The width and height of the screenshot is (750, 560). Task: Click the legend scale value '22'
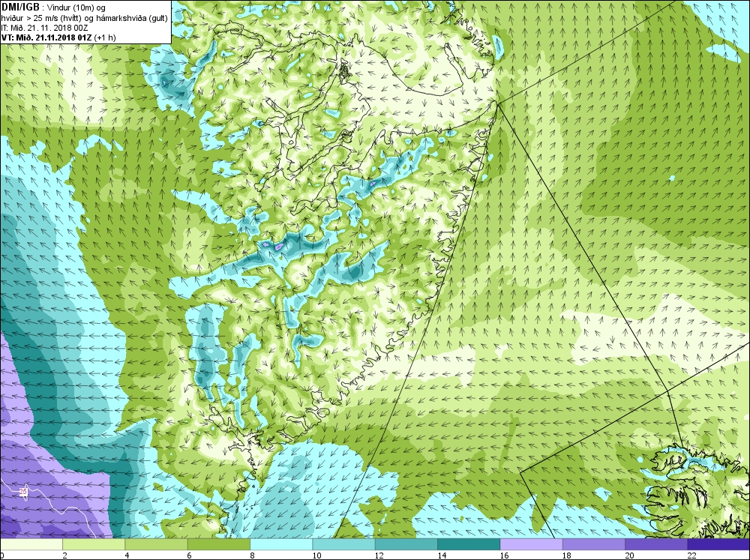click(x=692, y=556)
